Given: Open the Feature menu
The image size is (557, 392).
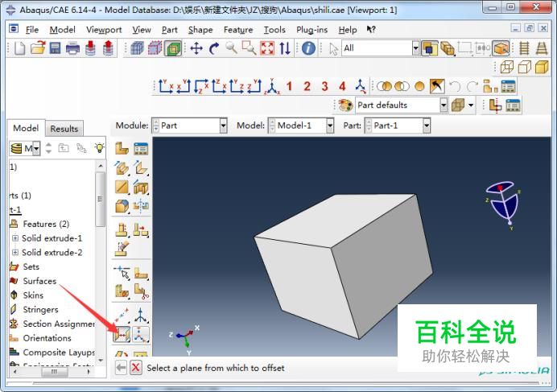Looking at the screenshot, I should (x=238, y=30).
